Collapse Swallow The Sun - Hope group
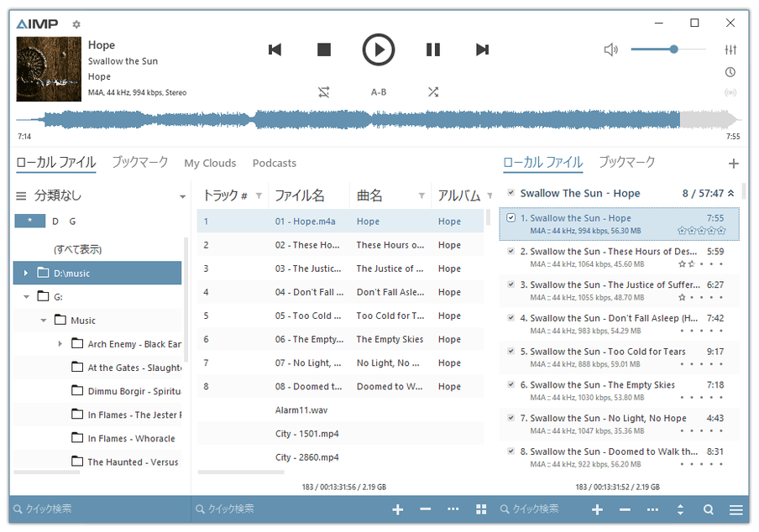Viewport: 759px width, 532px height. [x=731, y=194]
